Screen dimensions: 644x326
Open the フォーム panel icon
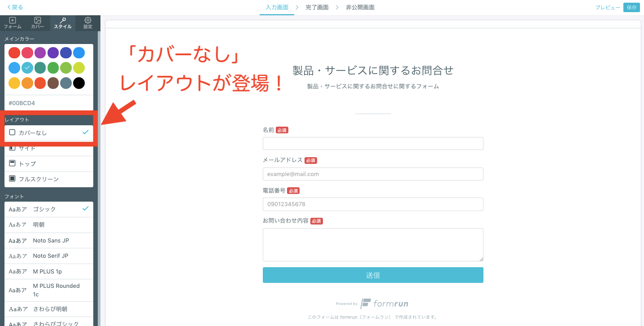click(13, 22)
